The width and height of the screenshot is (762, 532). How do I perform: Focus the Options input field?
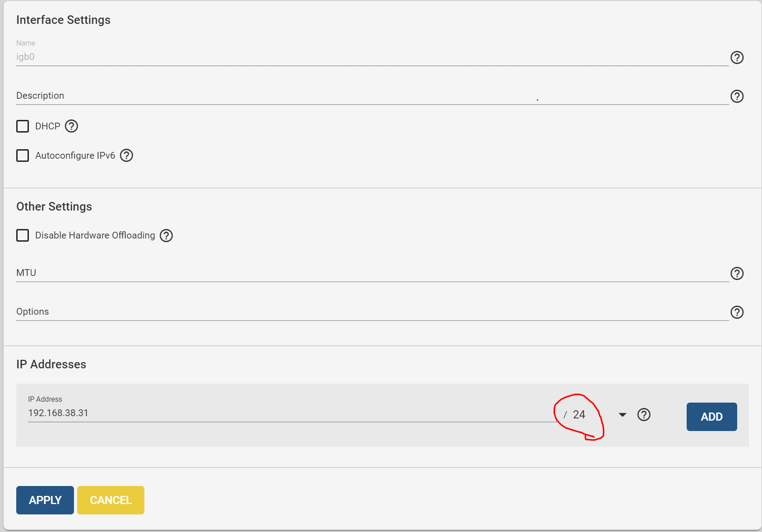point(372,312)
